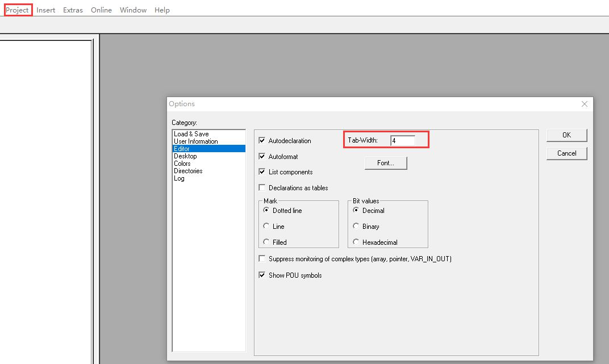Close the Options dialog
Image resolution: width=609 pixels, height=364 pixels.
click(x=584, y=104)
